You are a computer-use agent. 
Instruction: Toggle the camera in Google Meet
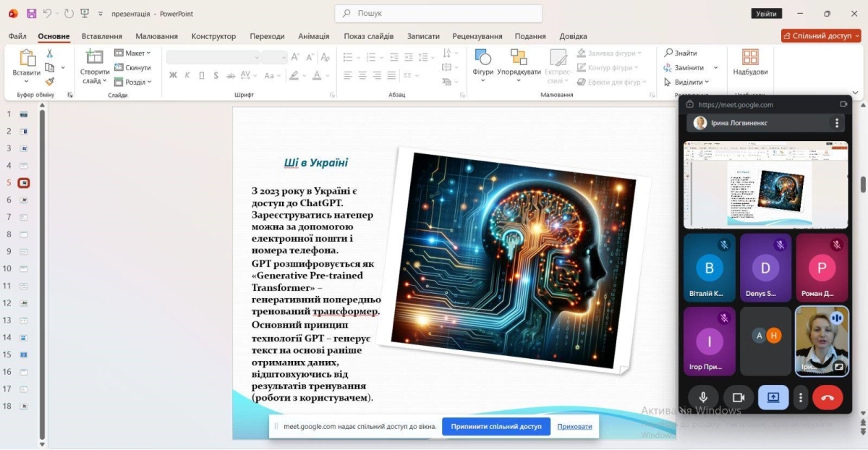[739, 397]
